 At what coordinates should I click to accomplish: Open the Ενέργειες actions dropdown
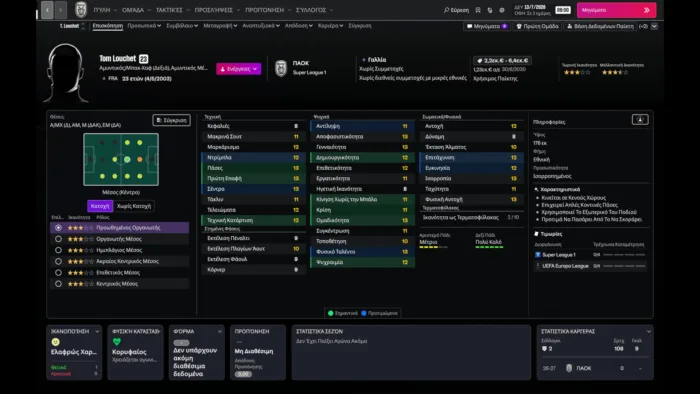[x=238, y=69]
